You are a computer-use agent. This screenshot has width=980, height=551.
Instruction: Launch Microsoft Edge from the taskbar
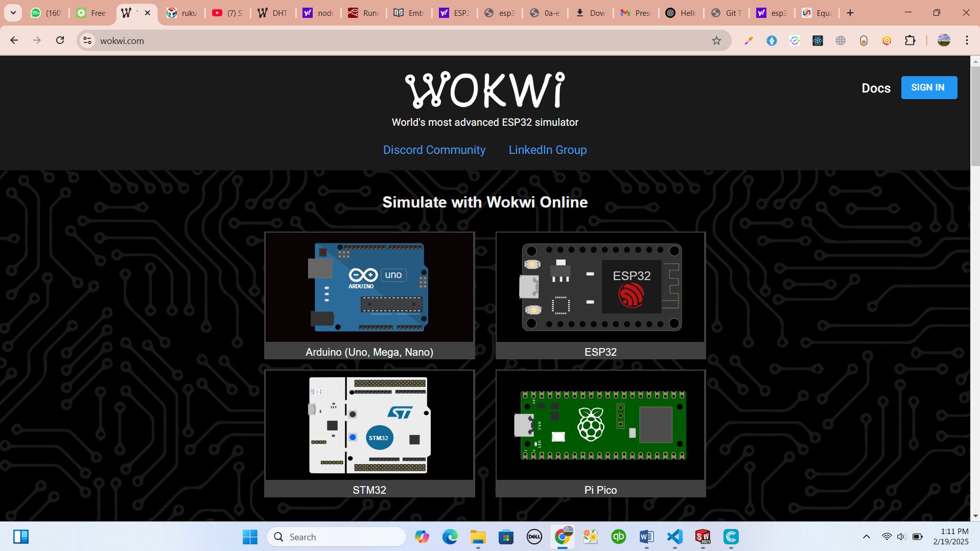(450, 537)
